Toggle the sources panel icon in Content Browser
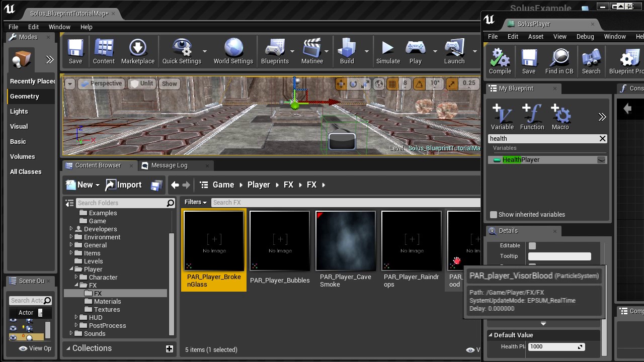 point(69,203)
